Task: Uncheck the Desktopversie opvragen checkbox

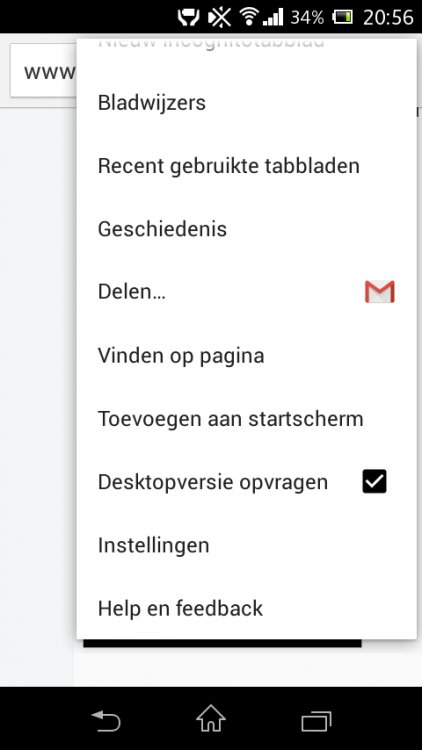Action: (x=374, y=481)
